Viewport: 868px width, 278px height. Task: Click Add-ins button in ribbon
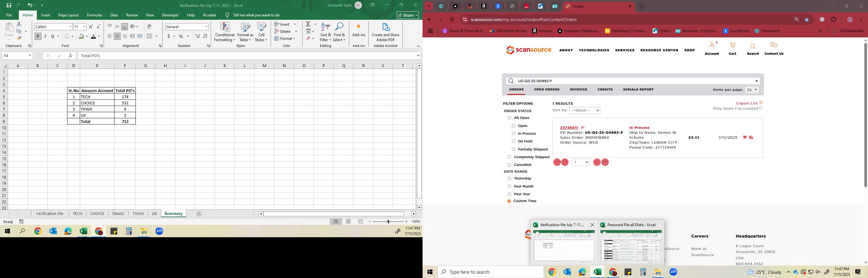(359, 30)
